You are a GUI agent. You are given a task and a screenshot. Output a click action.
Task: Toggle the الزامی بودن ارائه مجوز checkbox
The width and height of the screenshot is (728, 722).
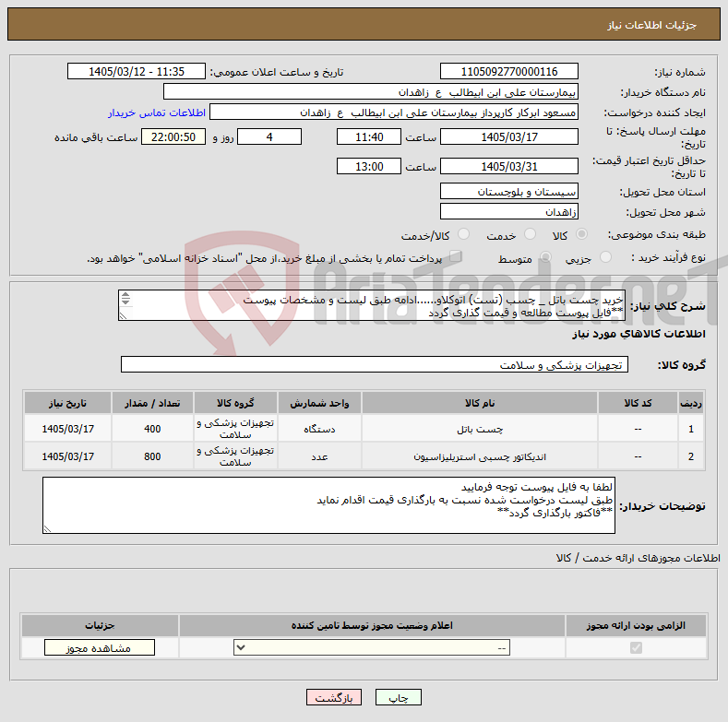click(636, 647)
